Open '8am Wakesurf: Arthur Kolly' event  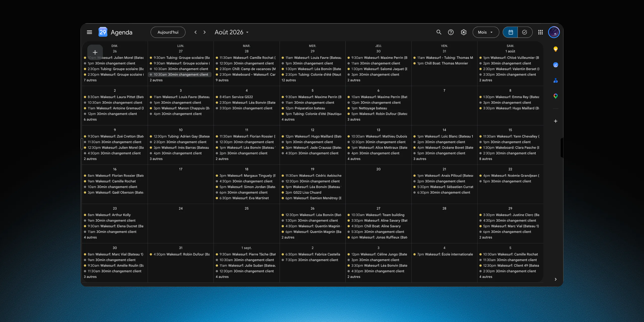tap(114, 215)
